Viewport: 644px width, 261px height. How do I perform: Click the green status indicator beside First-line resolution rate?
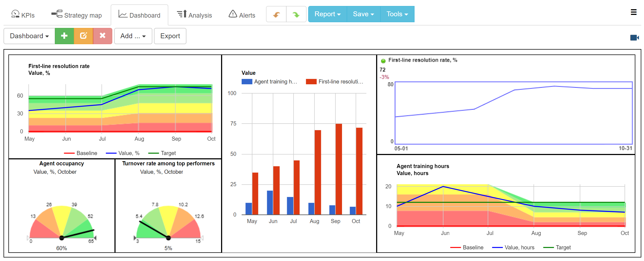pyautogui.click(x=383, y=61)
